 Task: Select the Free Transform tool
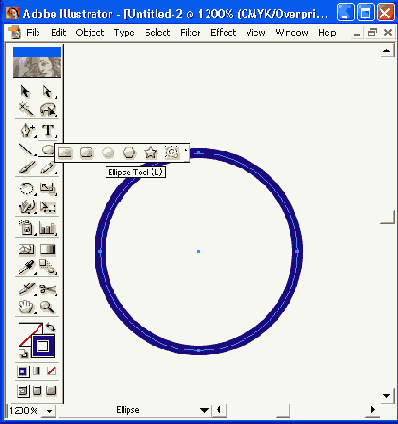point(48,207)
